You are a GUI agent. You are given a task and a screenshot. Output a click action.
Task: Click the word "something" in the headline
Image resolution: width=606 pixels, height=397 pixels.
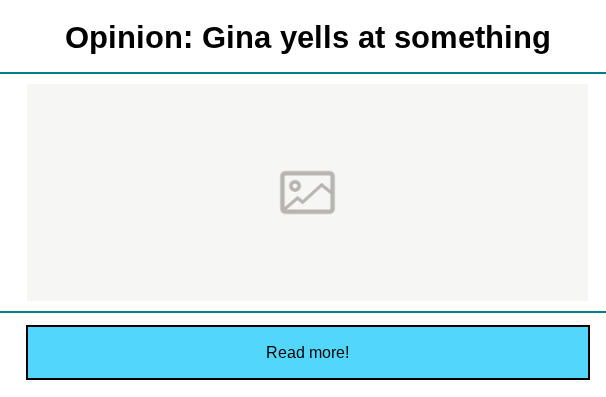(x=472, y=38)
